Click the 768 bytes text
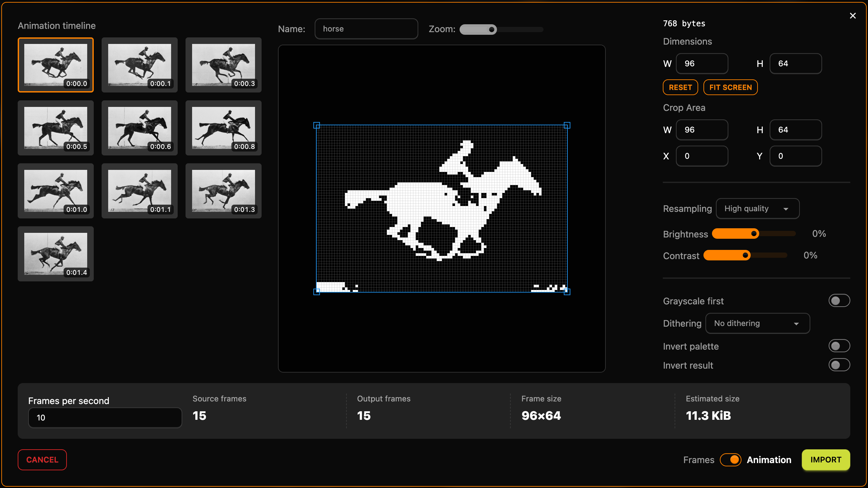Image resolution: width=868 pixels, height=488 pixels. pos(684,23)
